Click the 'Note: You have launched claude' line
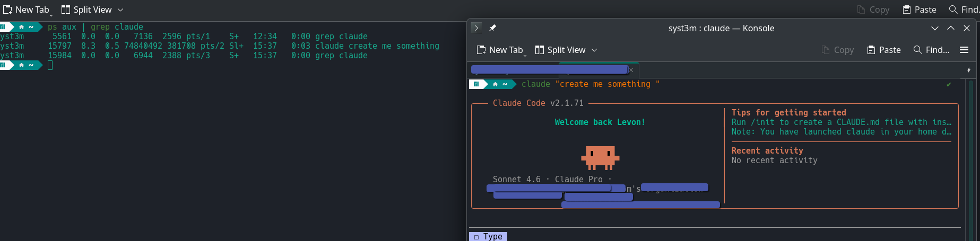 (x=842, y=131)
